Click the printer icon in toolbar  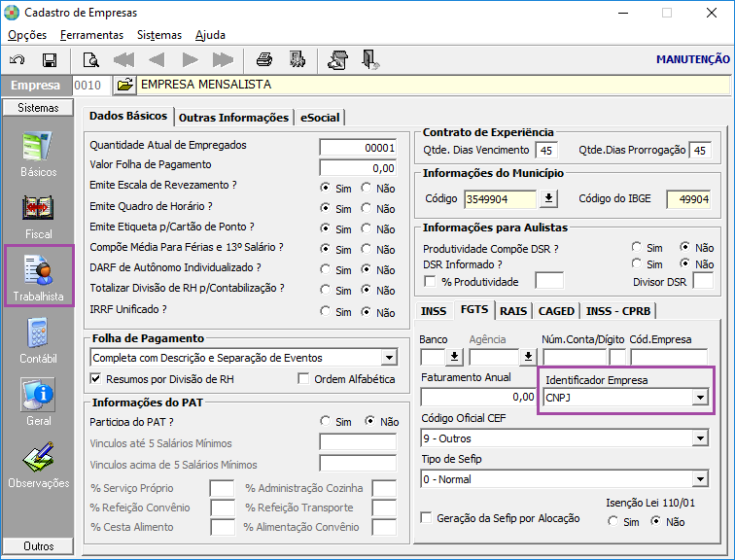point(263,60)
